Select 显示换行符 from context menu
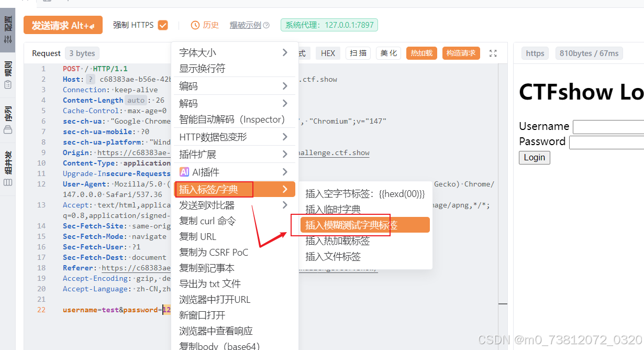Image resolution: width=644 pixels, height=350 pixels. click(x=235, y=69)
